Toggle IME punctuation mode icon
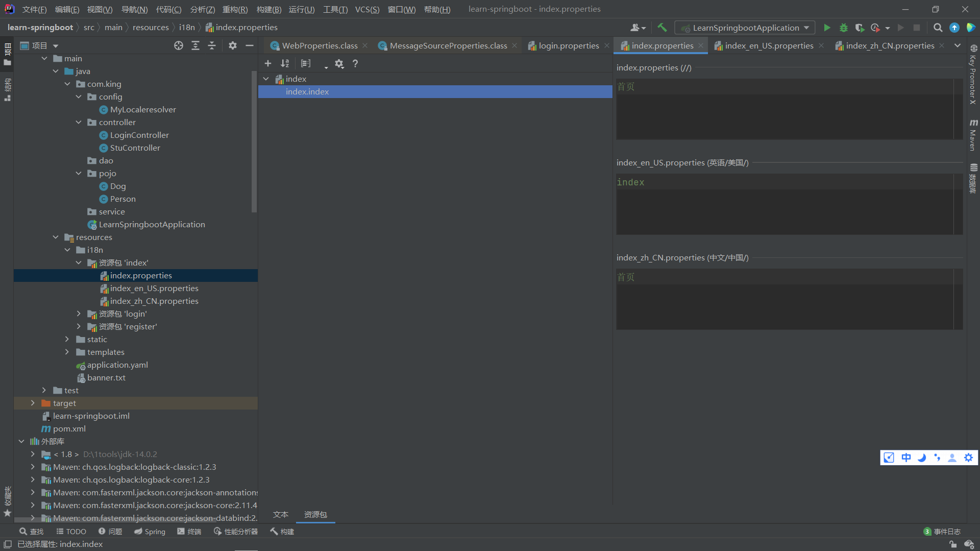The image size is (980, 551). (937, 458)
